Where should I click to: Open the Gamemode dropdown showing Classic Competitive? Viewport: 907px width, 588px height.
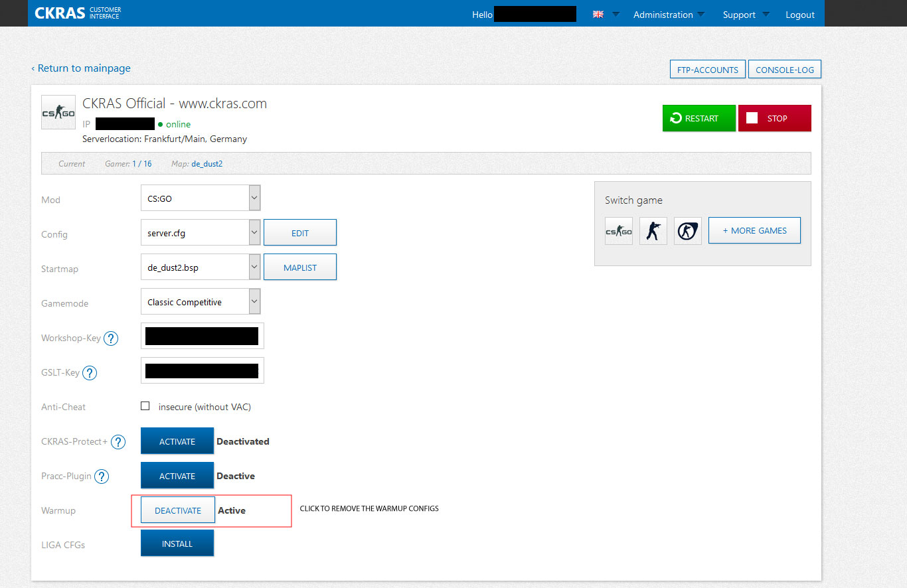pos(201,301)
